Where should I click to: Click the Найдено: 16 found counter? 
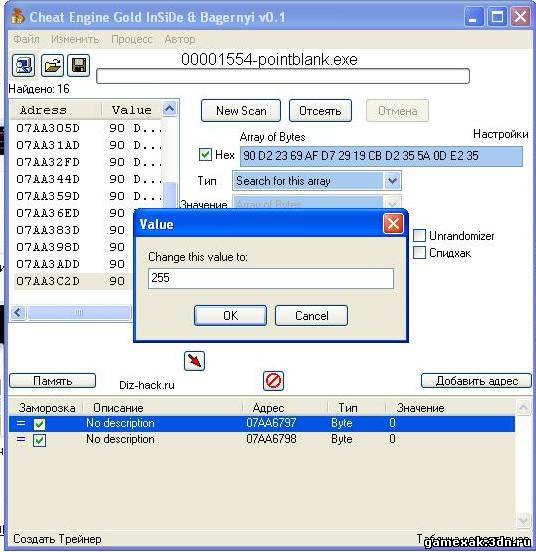tap(39, 89)
